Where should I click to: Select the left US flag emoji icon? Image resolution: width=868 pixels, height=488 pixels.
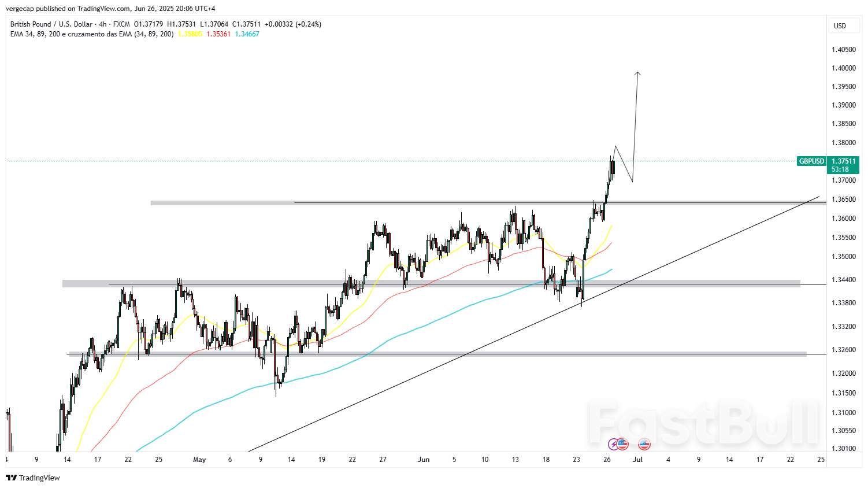point(622,444)
